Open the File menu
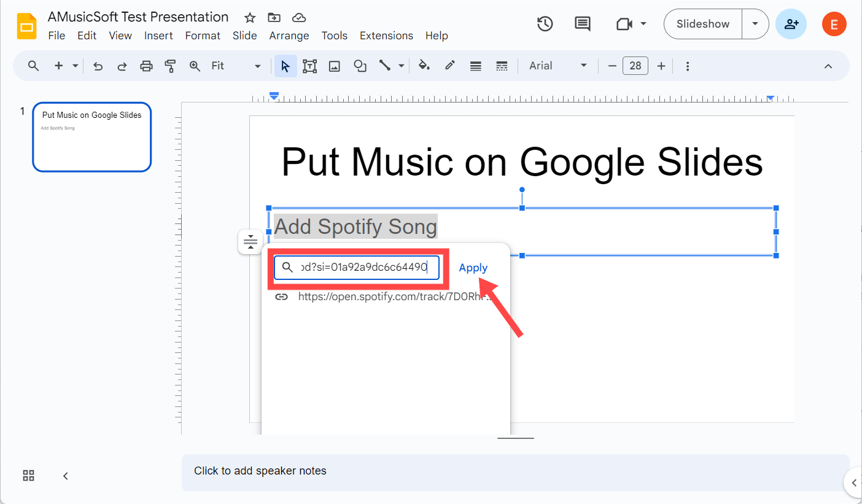Screen dimensions: 862x504 pyautogui.click(x=56, y=36)
